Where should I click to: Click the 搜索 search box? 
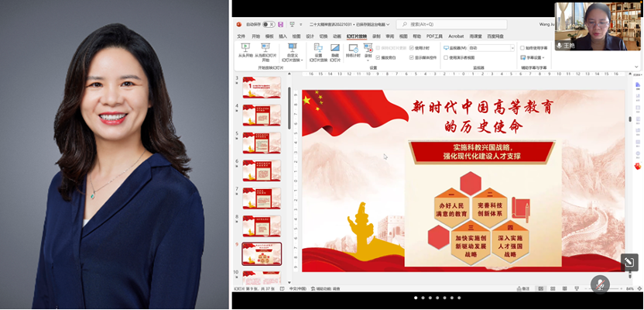pyautogui.click(x=452, y=24)
